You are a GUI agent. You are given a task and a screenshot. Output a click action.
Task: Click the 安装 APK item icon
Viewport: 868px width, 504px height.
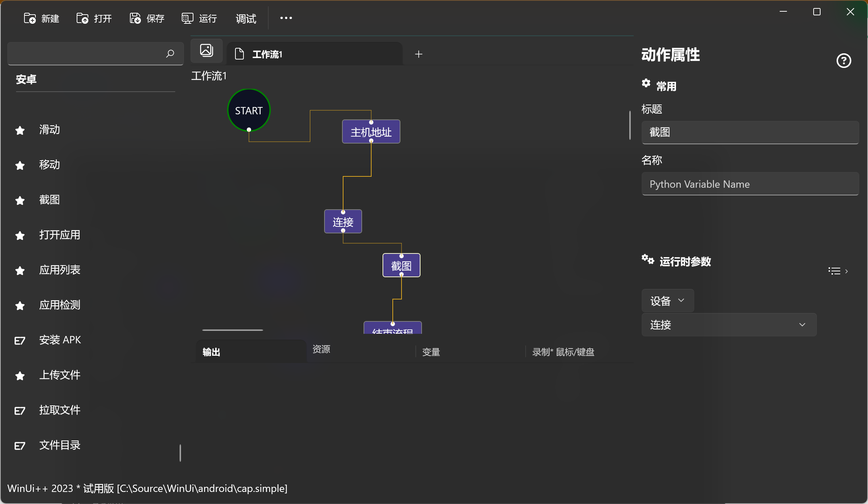click(x=20, y=340)
